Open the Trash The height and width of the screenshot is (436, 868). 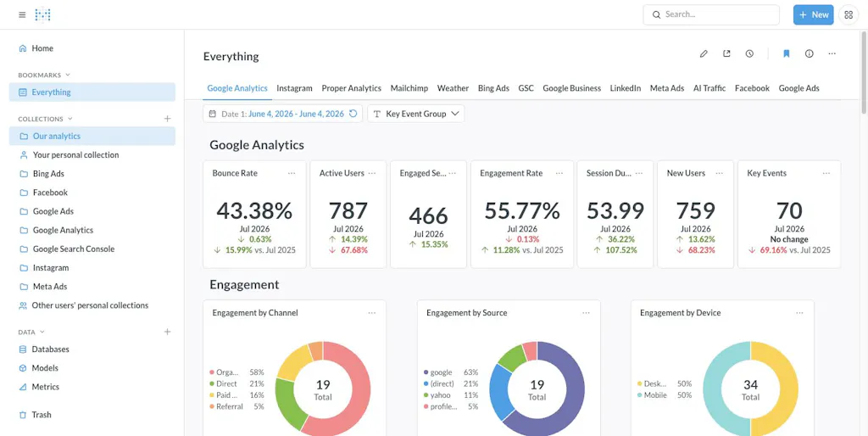click(x=92, y=415)
